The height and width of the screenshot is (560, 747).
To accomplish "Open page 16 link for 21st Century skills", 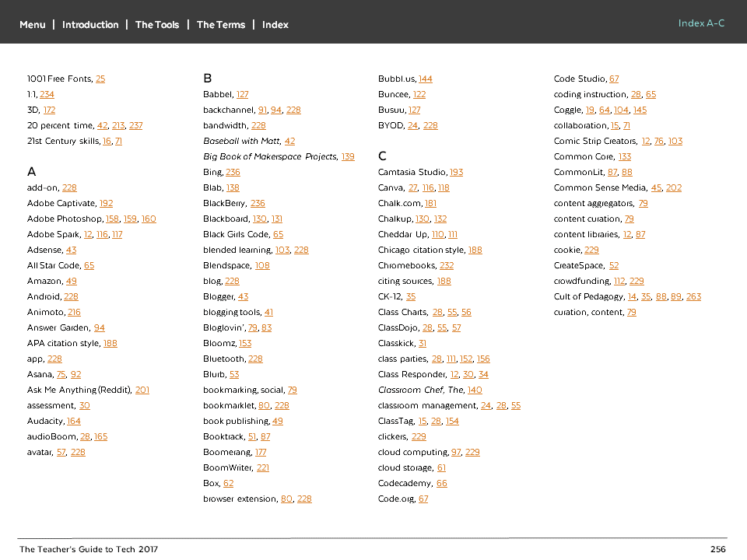I will pyautogui.click(x=107, y=141).
